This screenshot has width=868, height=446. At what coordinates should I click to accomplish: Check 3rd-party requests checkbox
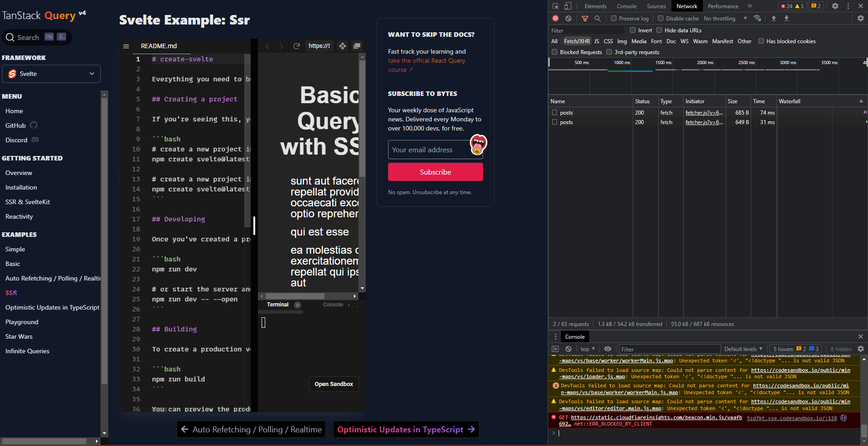tap(609, 52)
